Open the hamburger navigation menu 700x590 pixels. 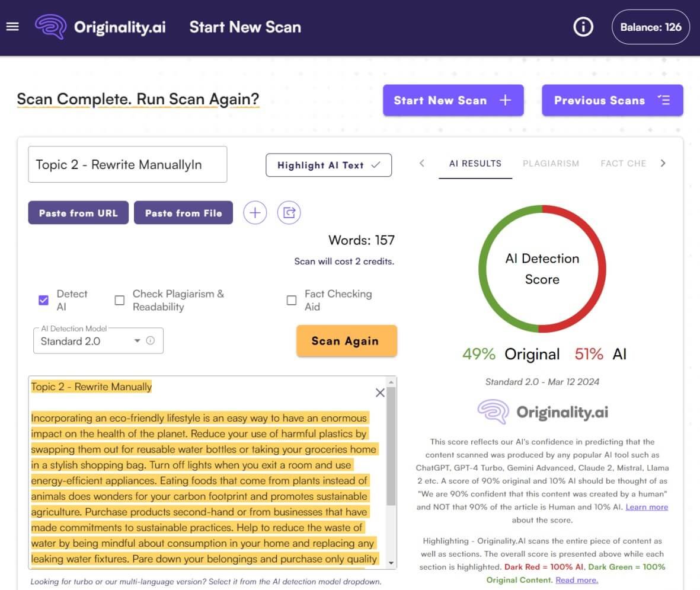[x=12, y=27]
